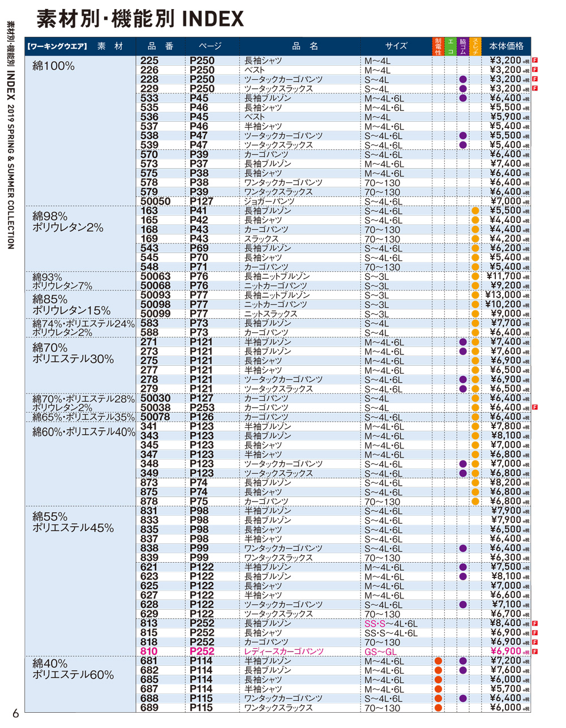Click the purple dot in row 348
Screen dimensions: 566x728
pyautogui.click(x=463, y=464)
